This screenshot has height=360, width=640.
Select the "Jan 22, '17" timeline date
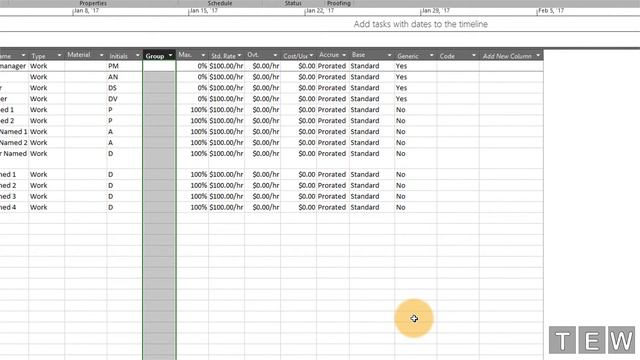point(320,11)
